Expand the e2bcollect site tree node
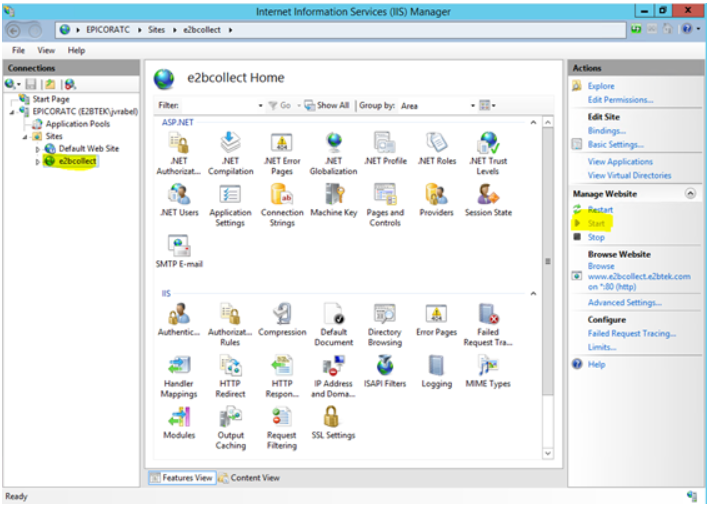708x505 pixels. 38,161
